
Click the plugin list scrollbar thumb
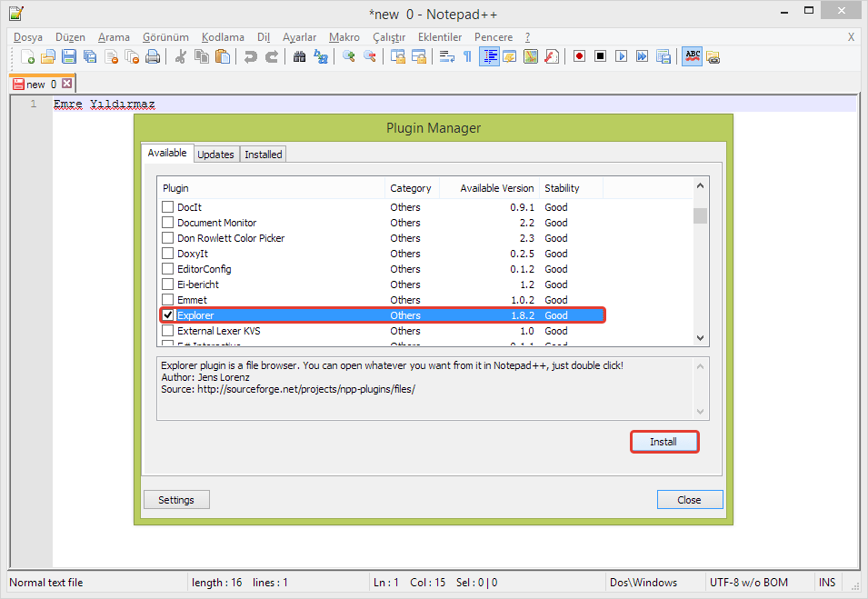700,216
